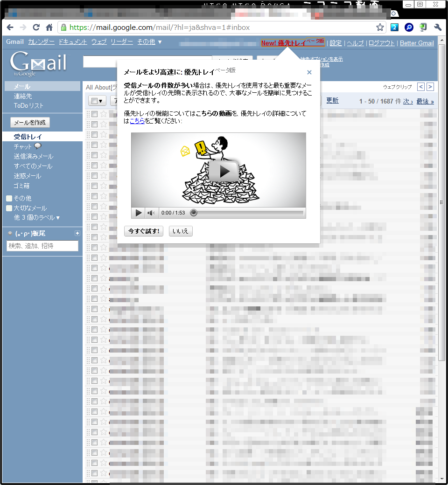This screenshot has height=485, width=448.
Task: Check the second email row checkbox
Action: click(x=94, y=124)
